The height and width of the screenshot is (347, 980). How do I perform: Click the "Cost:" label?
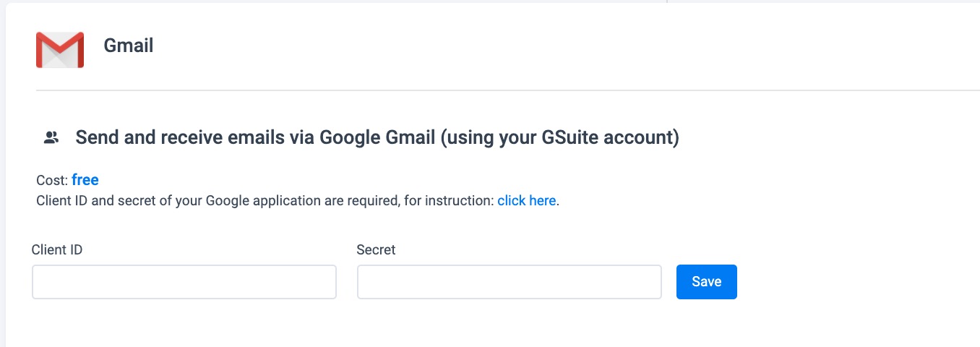[52, 180]
